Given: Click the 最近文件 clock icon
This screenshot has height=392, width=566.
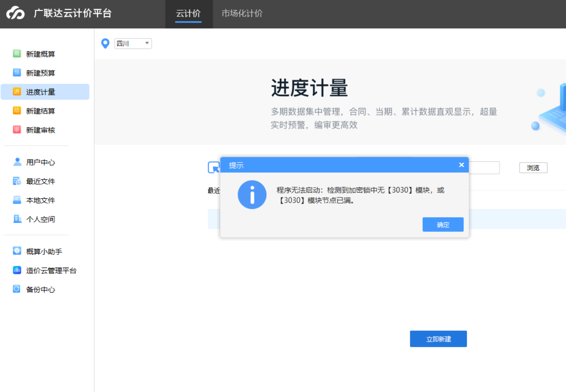Looking at the screenshot, I should [17, 181].
